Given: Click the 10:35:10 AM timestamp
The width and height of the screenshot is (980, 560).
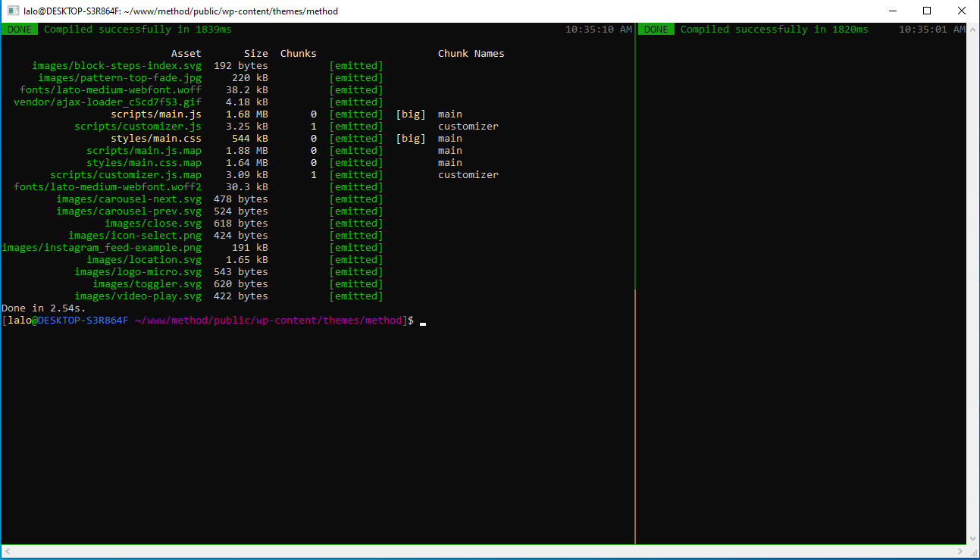Looking at the screenshot, I should (x=600, y=29).
